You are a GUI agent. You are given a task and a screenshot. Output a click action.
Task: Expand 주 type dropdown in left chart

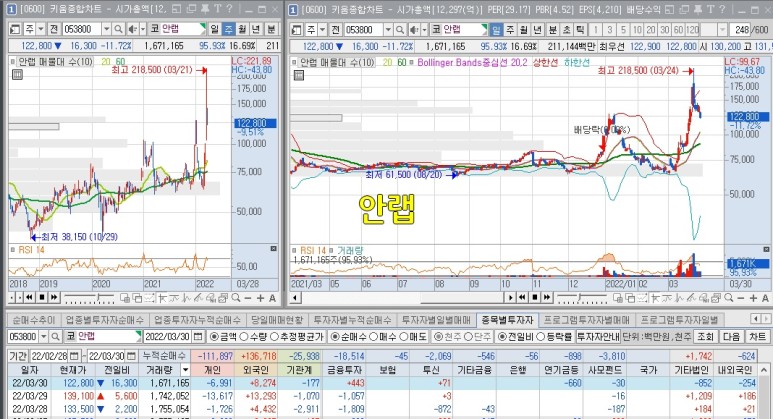[40, 30]
